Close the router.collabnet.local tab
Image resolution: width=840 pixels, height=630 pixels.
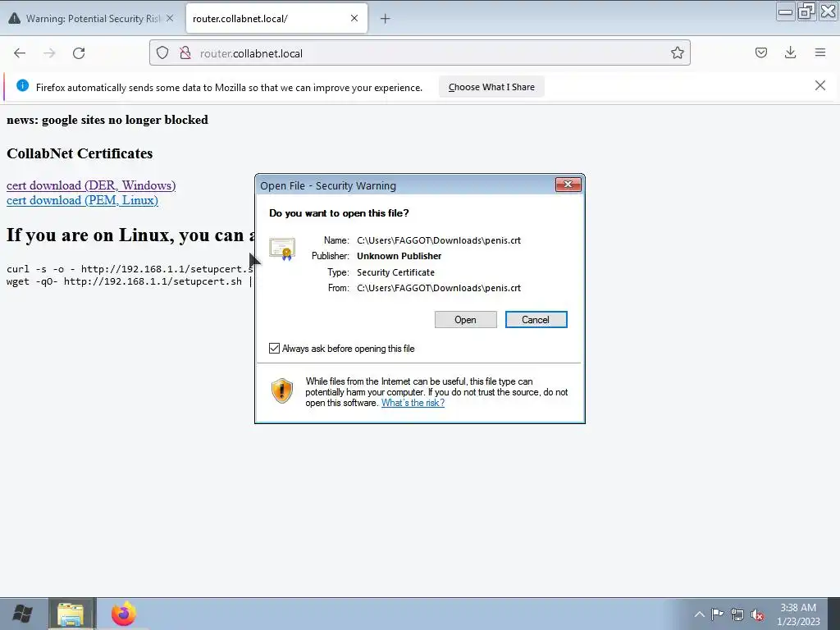point(354,18)
